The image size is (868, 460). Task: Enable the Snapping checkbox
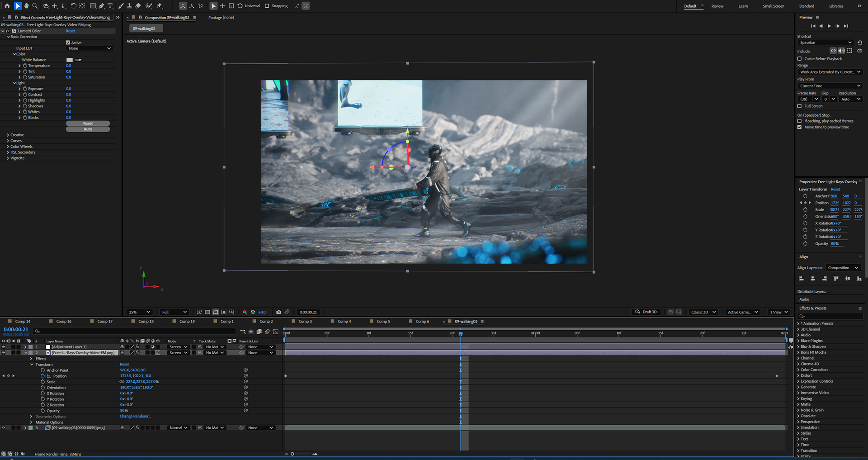(267, 6)
